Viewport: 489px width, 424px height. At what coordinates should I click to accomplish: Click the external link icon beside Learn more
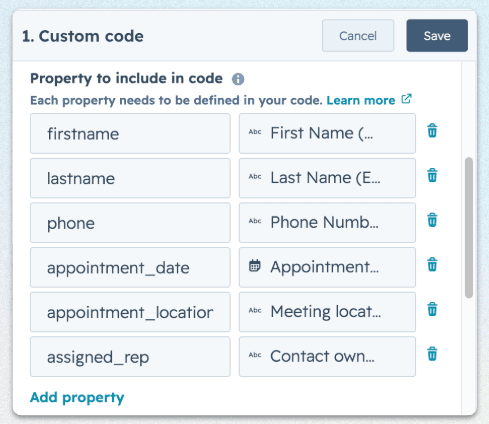[x=406, y=99]
